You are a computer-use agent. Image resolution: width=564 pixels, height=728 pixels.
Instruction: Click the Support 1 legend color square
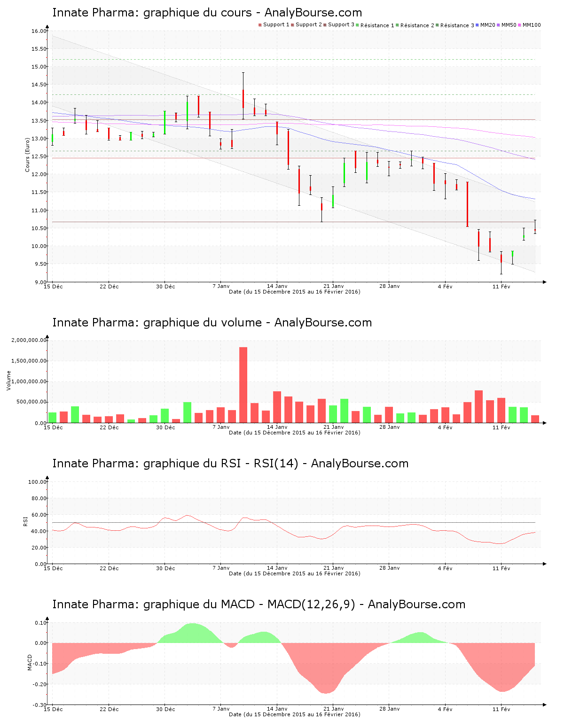260,25
